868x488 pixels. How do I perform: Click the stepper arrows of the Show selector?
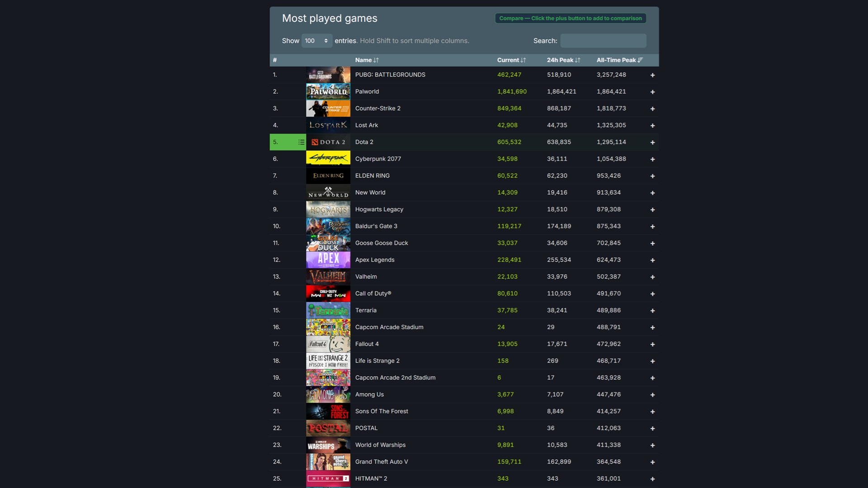tap(325, 41)
